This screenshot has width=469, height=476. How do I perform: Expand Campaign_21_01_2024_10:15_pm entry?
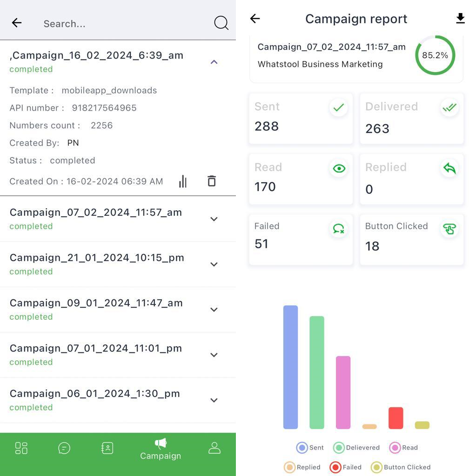[214, 264]
